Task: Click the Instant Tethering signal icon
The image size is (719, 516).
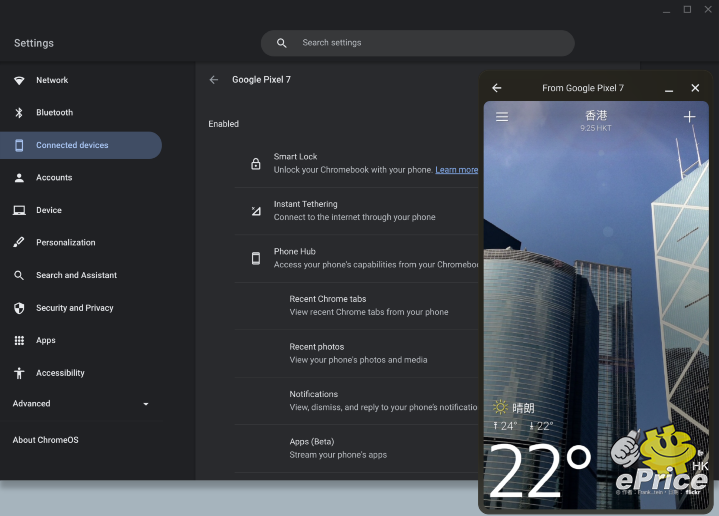Action: click(x=256, y=211)
